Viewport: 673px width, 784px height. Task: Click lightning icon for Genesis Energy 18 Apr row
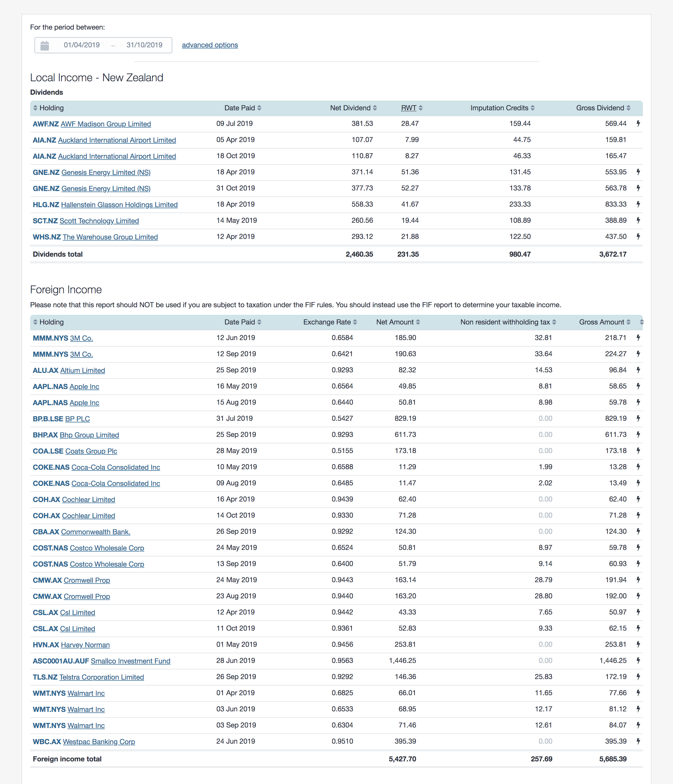638,172
